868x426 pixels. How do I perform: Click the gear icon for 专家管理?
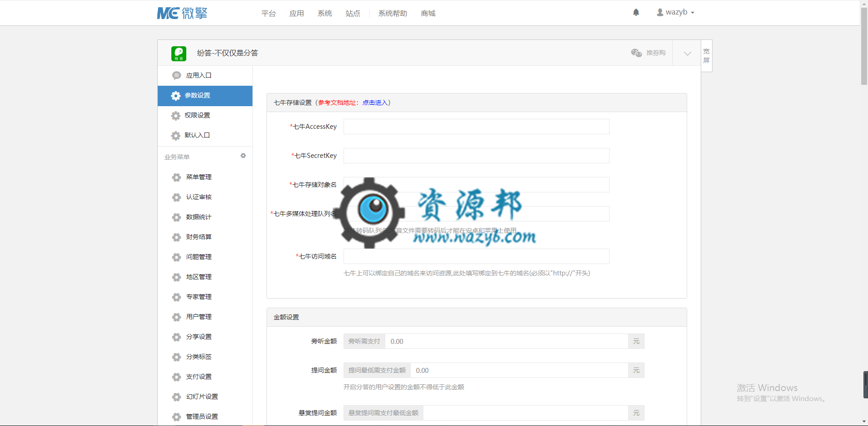click(x=176, y=297)
